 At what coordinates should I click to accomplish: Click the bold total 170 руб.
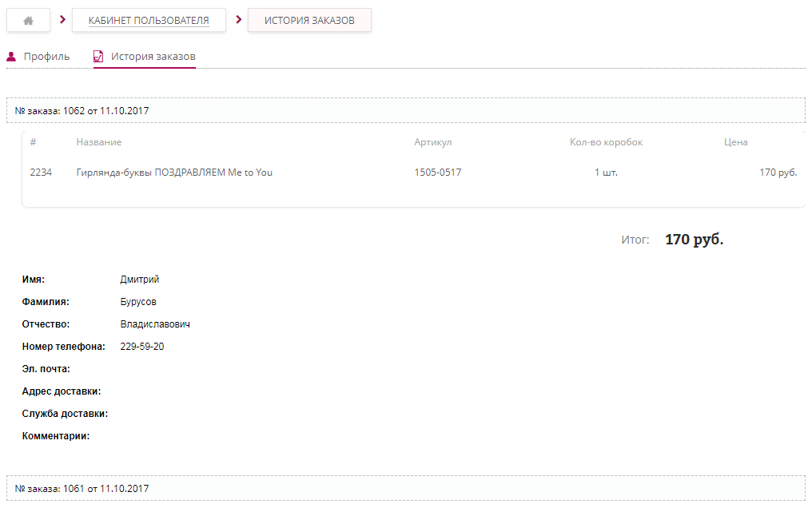694,240
